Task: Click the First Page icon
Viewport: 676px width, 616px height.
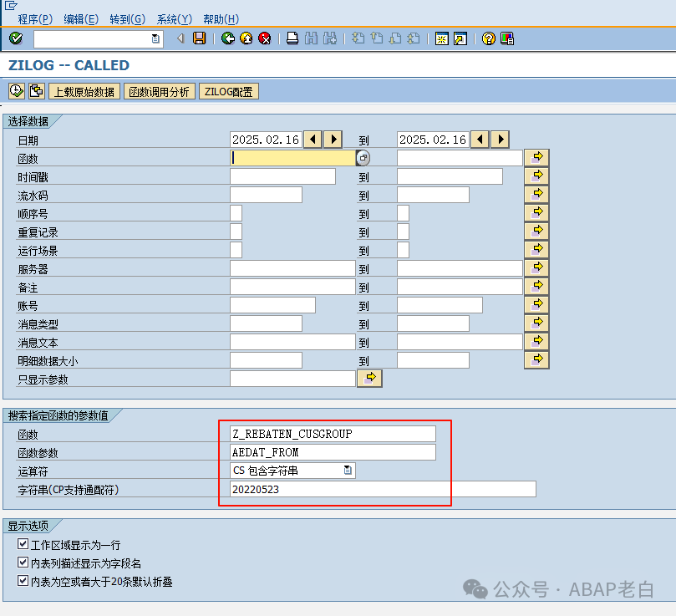Action: click(358, 38)
